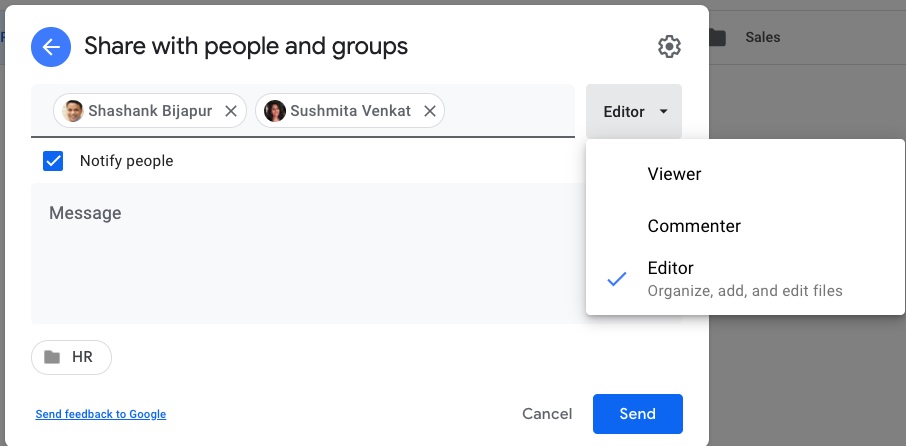This screenshot has width=906, height=446.
Task: Click the Sales folder icon in background
Action: tap(716, 38)
